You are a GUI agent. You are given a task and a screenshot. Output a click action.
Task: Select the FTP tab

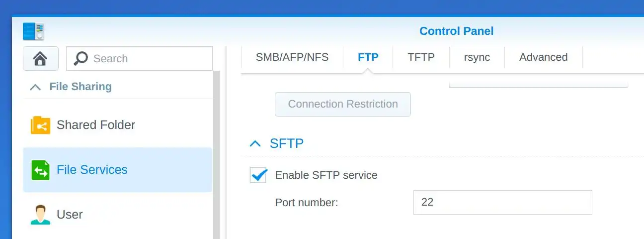(368, 57)
